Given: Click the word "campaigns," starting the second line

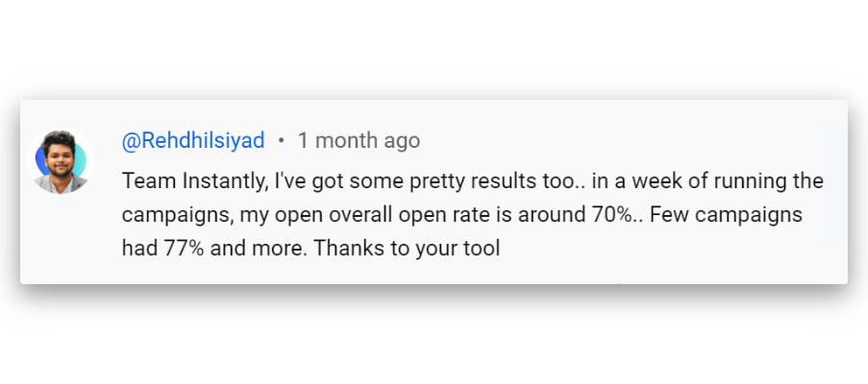Looking at the screenshot, I should pyautogui.click(x=177, y=214).
